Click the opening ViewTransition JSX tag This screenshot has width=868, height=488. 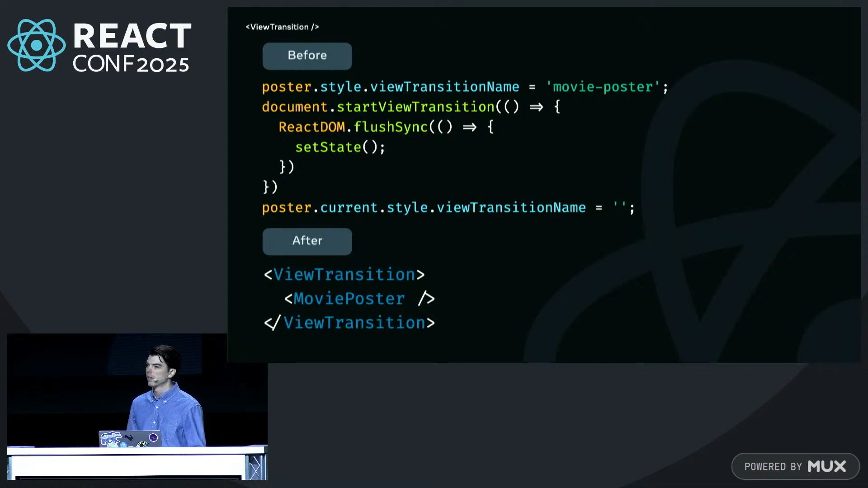[x=344, y=275]
